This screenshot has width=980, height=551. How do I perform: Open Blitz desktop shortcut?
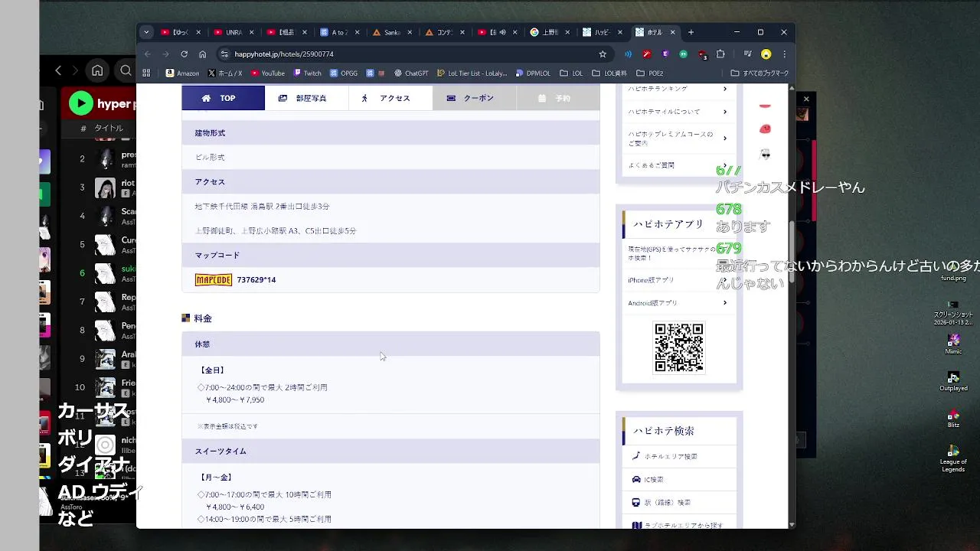[x=953, y=418]
